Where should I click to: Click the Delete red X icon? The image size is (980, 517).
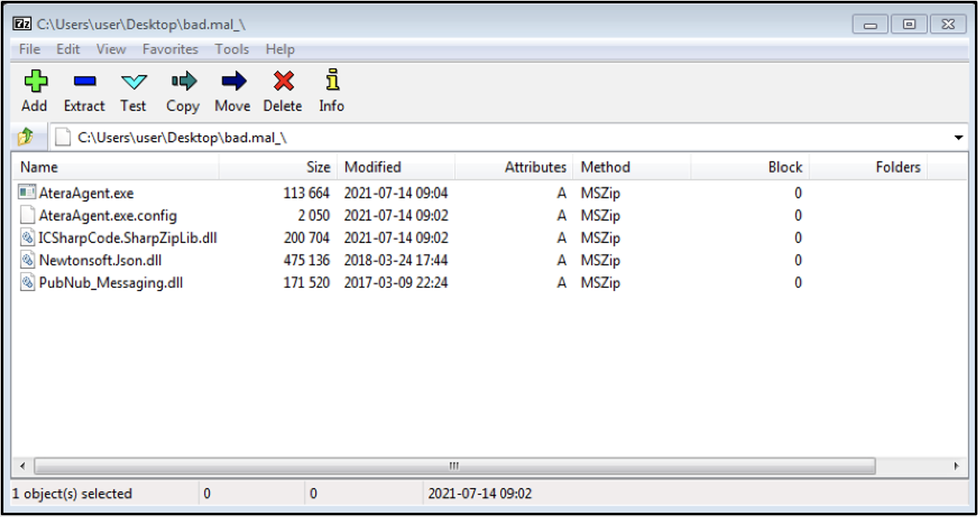284,81
